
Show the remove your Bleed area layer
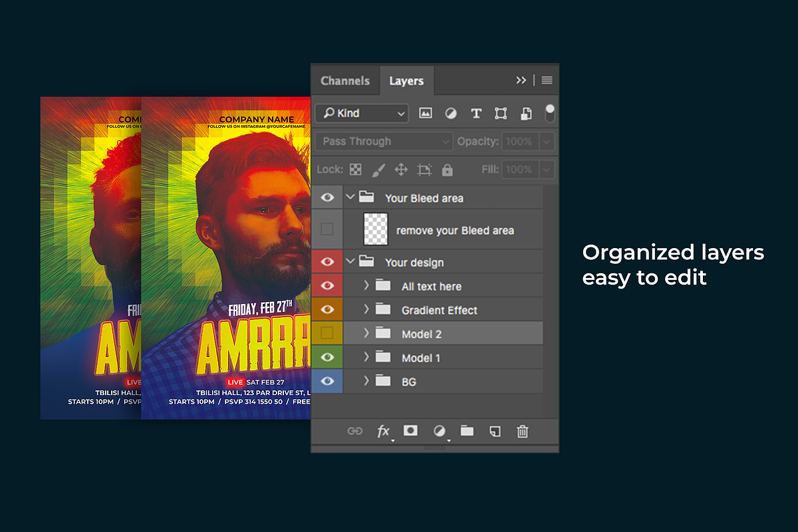(327, 229)
